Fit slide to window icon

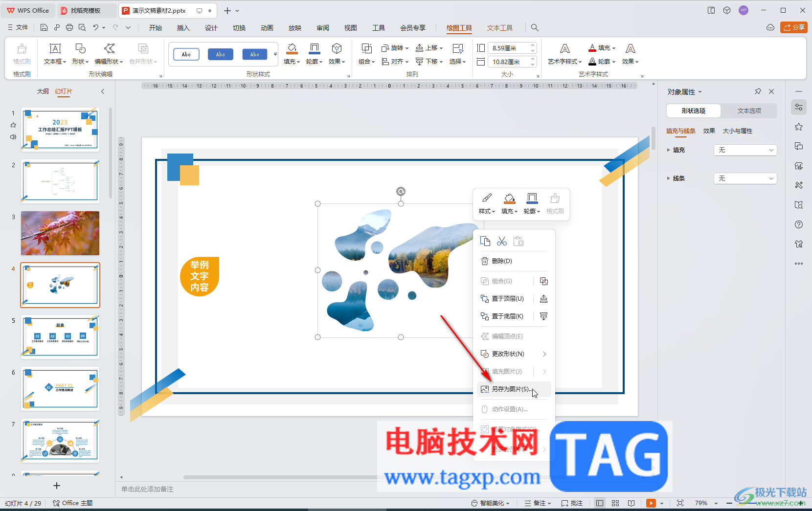click(x=680, y=503)
